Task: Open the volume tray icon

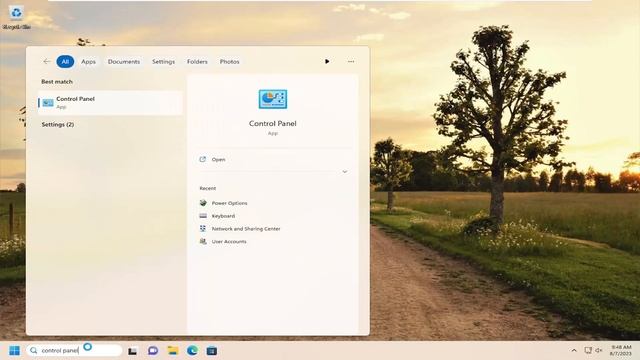Action: (599, 350)
